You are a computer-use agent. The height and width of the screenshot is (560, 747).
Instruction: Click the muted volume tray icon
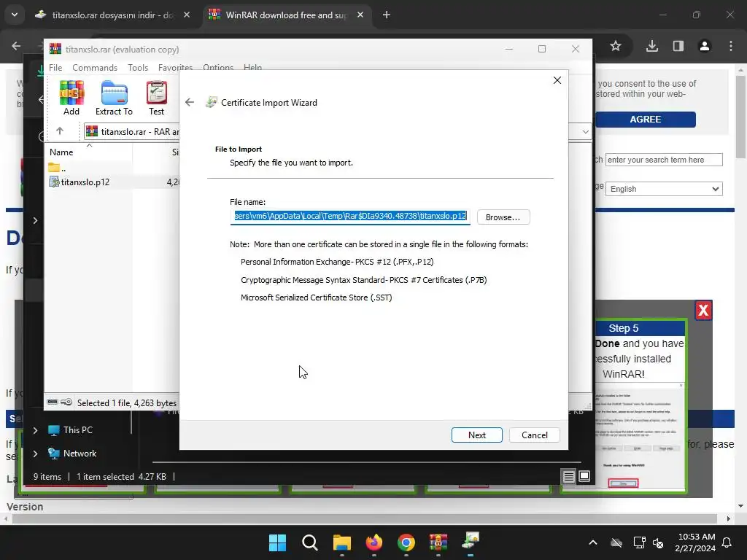tap(658, 542)
